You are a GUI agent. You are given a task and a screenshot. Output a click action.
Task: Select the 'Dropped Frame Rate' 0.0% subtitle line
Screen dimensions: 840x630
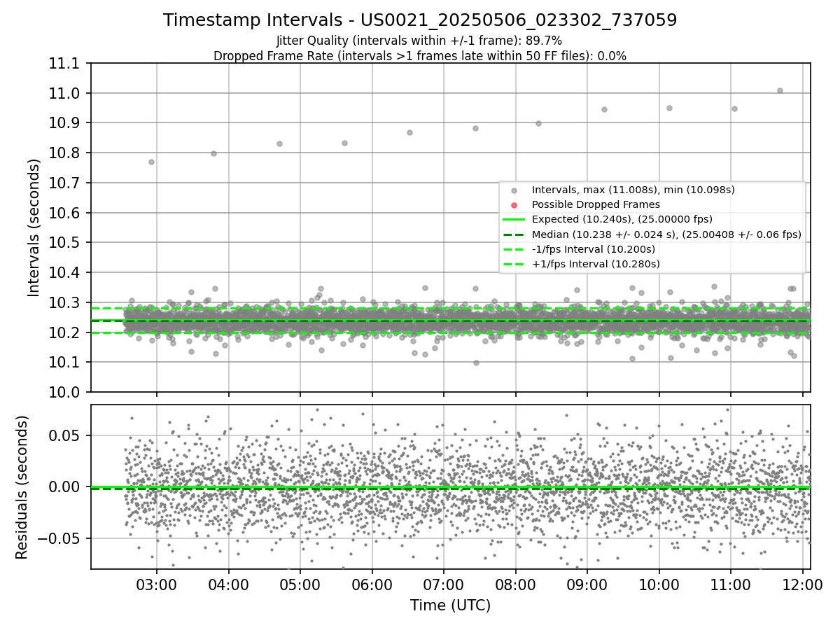point(420,56)
